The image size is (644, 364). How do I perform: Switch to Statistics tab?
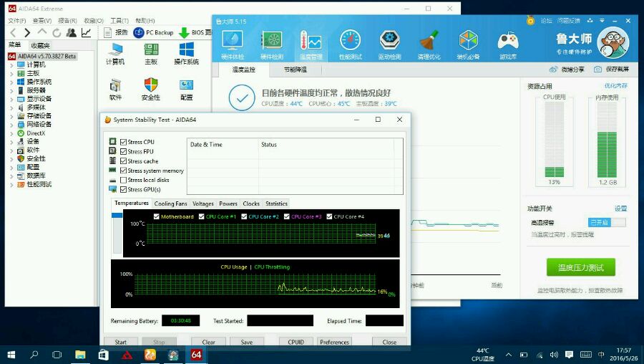276,203
